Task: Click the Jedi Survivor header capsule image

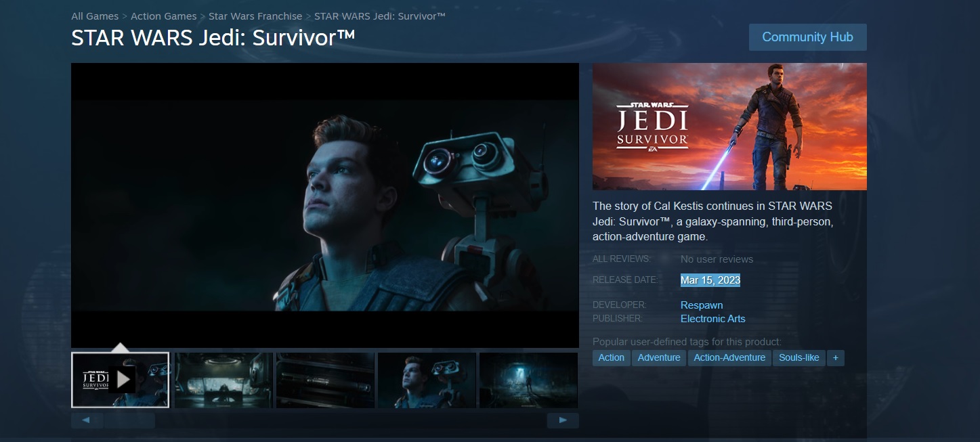Action: coord(729,127)
